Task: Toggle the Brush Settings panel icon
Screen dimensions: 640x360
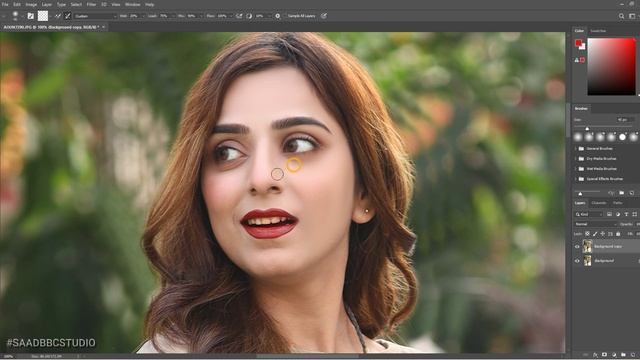Action: [31, 16]
